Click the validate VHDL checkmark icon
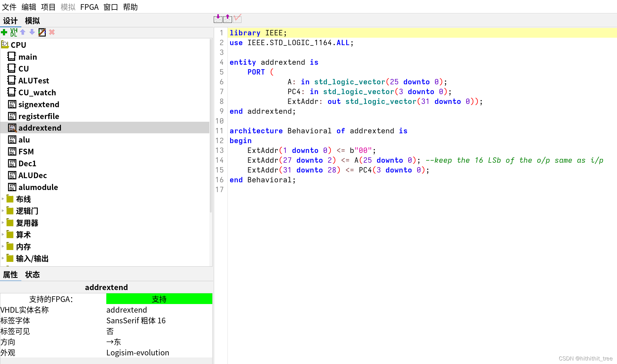617x364 pixels. point(237,19)
